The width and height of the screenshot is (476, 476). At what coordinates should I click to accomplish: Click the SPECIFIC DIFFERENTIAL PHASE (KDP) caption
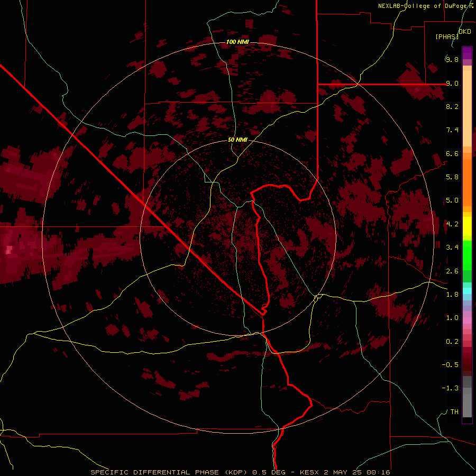pos(169,472)
